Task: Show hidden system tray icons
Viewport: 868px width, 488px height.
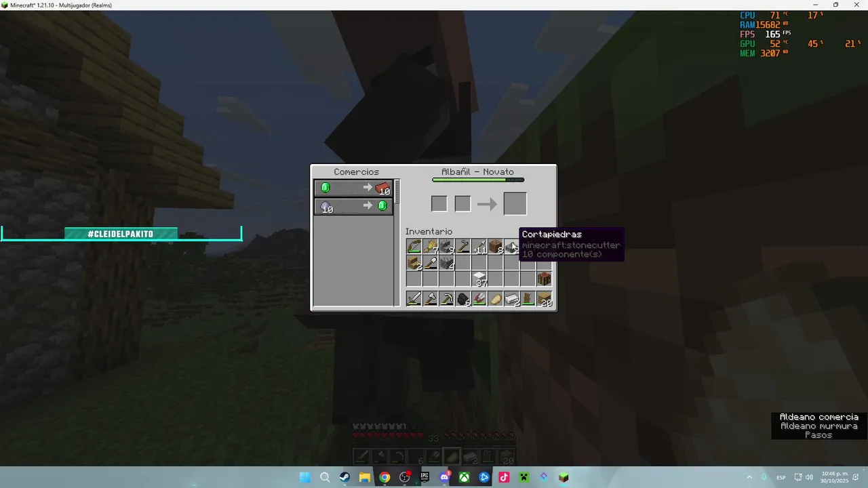Action: [749, 477]
